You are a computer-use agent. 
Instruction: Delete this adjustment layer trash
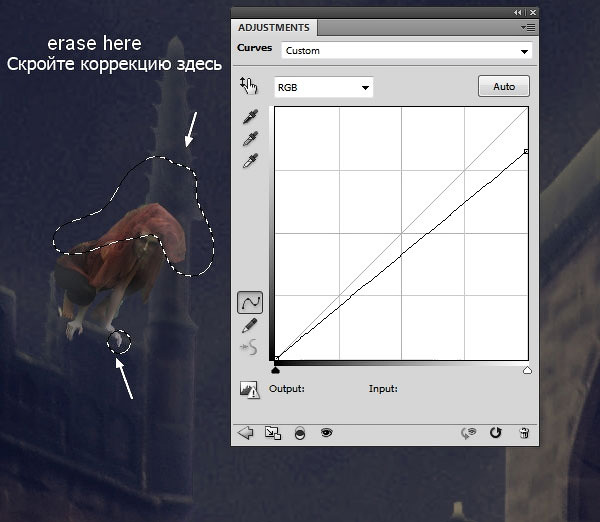(x=524, y=433)
